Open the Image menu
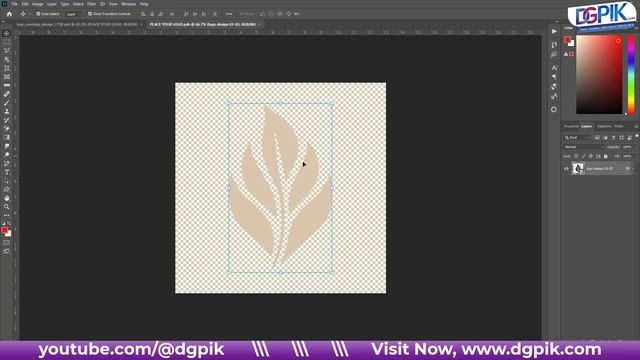 tap(38, 4)
